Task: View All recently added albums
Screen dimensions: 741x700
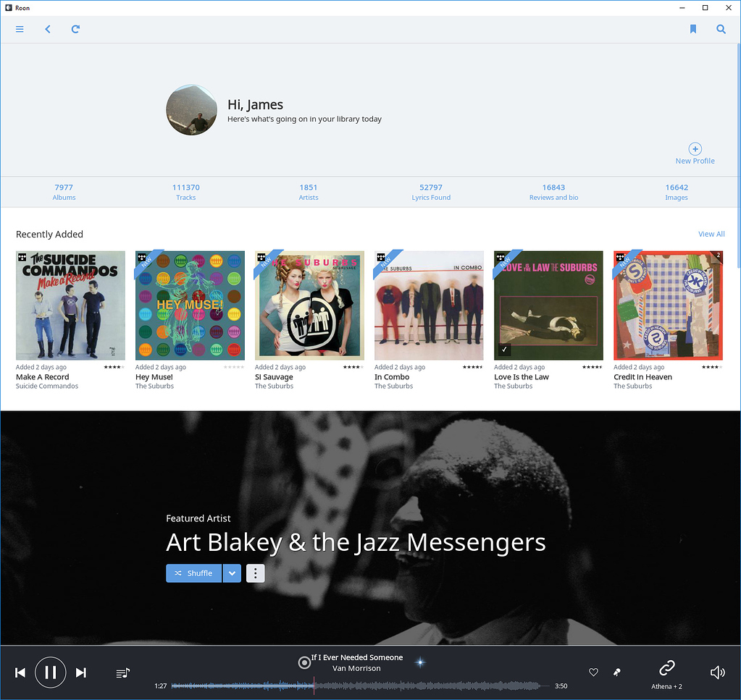Action: [711, 234]
